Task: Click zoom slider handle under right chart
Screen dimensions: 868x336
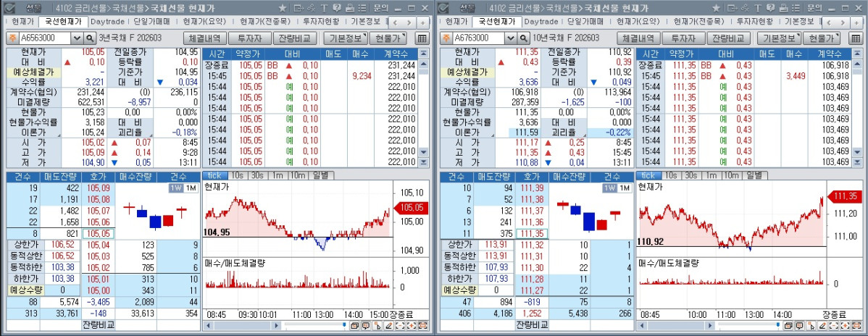Action: [777, 325]
